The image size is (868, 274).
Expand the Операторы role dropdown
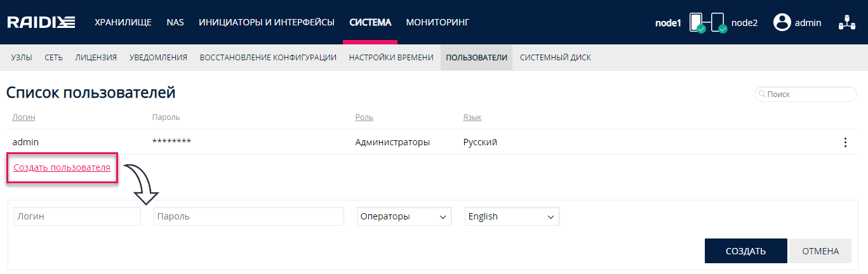tap(404, 216)
